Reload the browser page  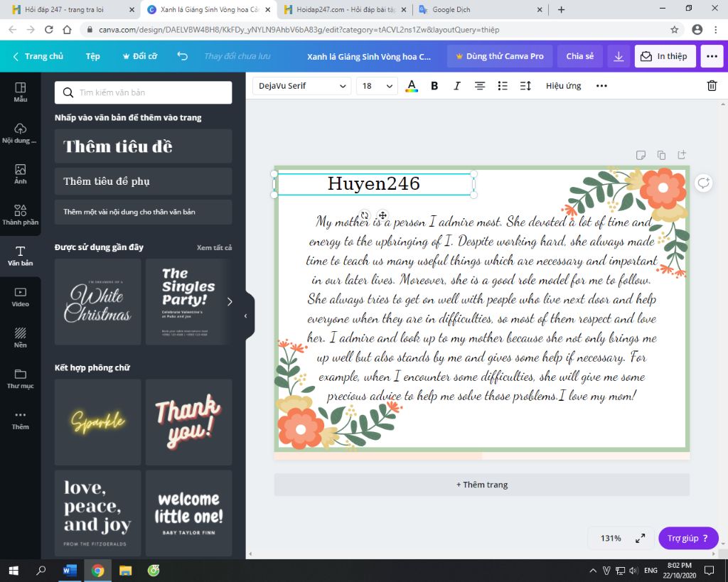pyautogui.click(x=49, y=30)
